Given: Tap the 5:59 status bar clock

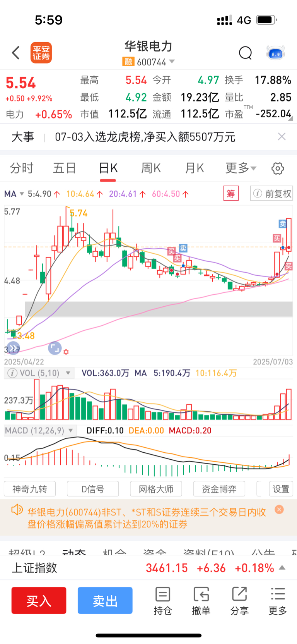Looking at the screenshot, I should pos(49,20).
